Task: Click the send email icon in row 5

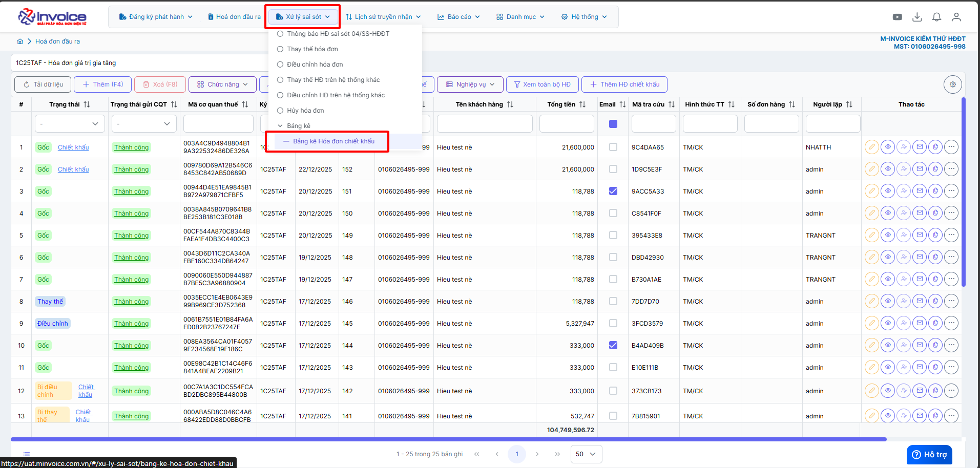Action: [920, 236]
